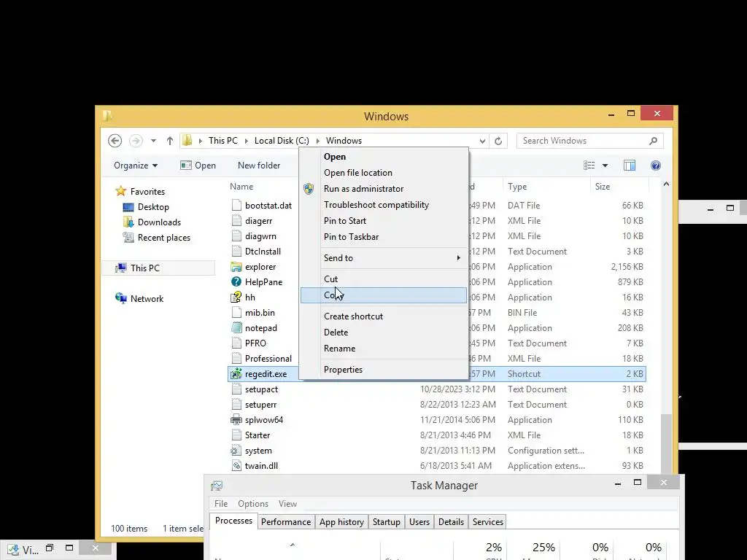Image resolution: width=747 pixels, height=560 pixels.
Task: Click the New folder button
Action: [259, 166]
